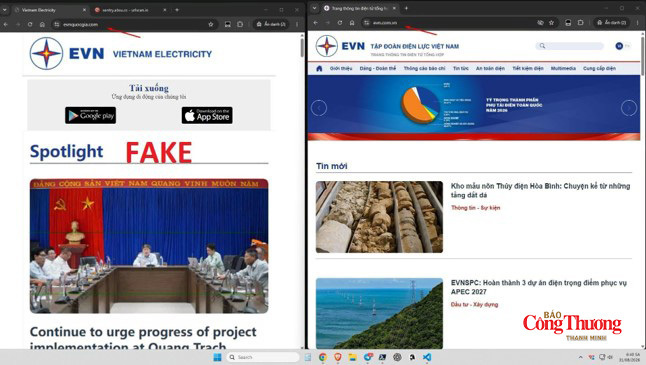Open the 'Thông tin - Sự kiện' category link
The image size is (646, 365).
pyautogui.click(x=475, y=208)
